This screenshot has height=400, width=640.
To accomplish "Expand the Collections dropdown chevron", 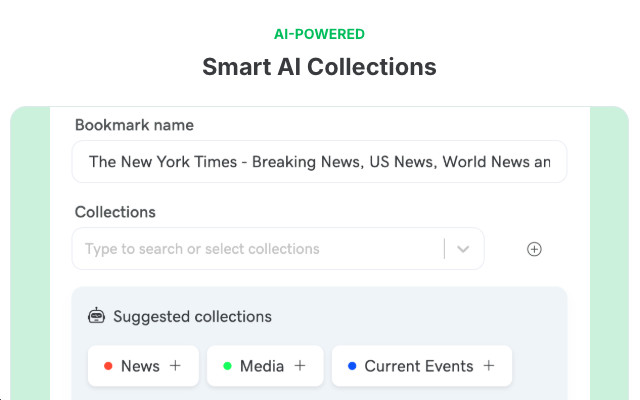I will tap(463, 249).
